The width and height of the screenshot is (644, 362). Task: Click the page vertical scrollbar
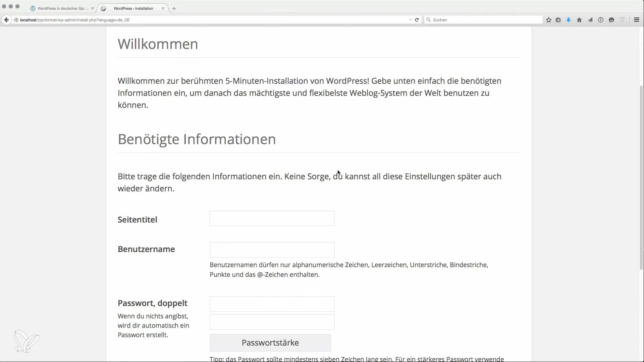pos(642,178)
